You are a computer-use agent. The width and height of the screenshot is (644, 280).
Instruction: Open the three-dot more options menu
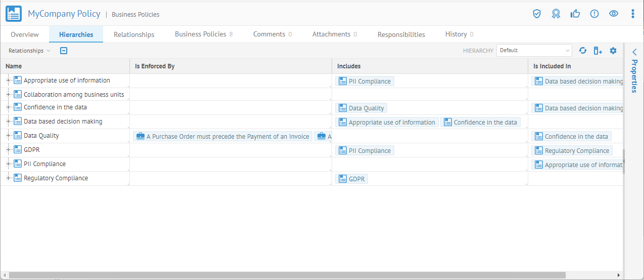pos(632,14)
